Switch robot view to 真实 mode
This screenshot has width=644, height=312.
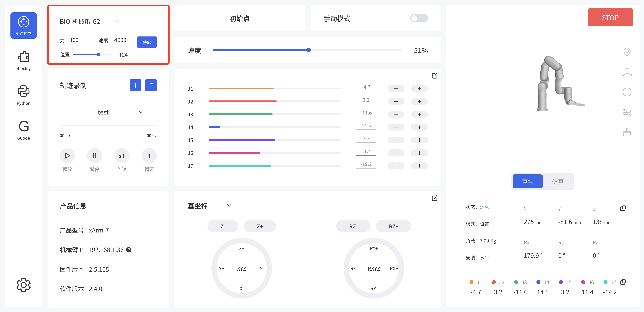coord(527,181)
